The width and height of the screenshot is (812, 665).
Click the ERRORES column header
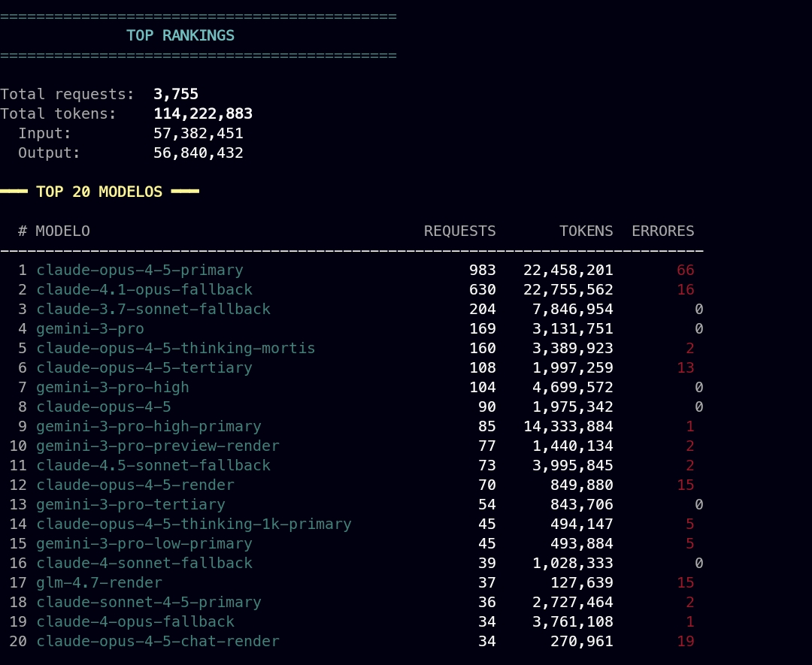point(663,231)
